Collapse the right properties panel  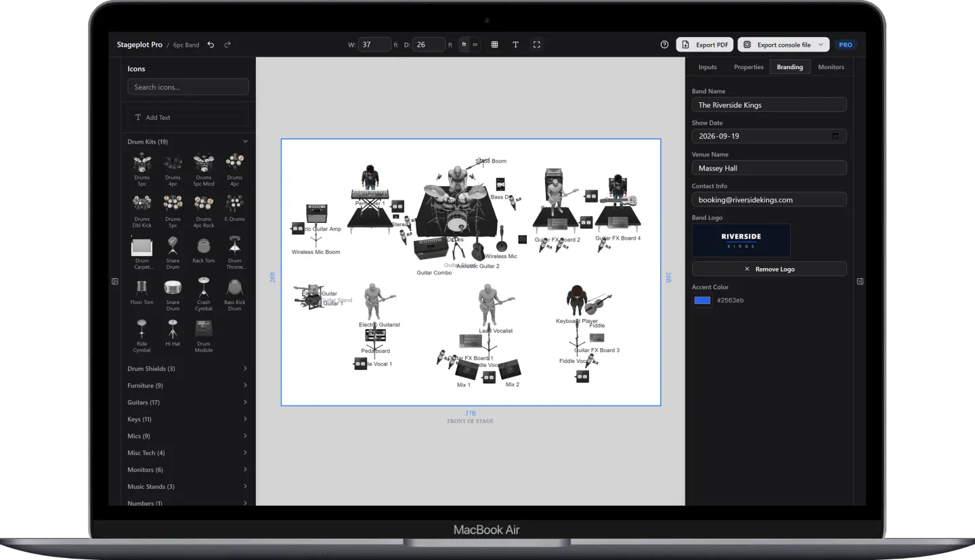[860, 282]
